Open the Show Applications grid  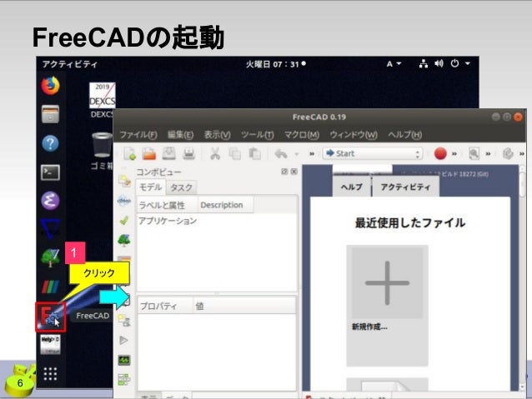(50, 374)
